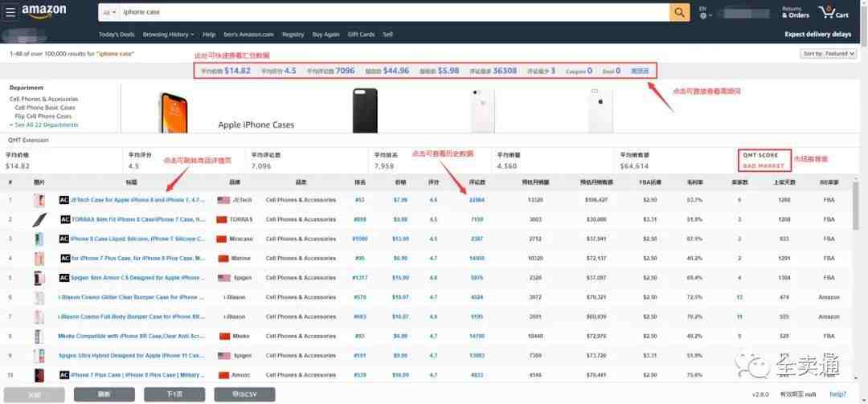Click the Miracase product thumbnail
868x404 pixels.
pyautogui.click(x=39, y=239)
